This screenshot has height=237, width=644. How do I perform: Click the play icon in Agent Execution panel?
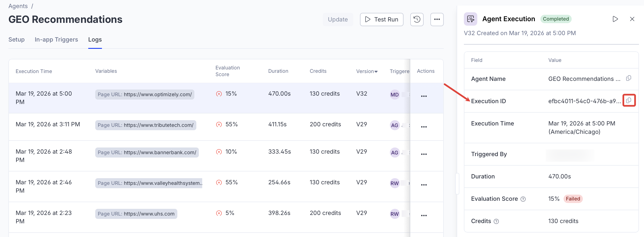click(615, 19)
